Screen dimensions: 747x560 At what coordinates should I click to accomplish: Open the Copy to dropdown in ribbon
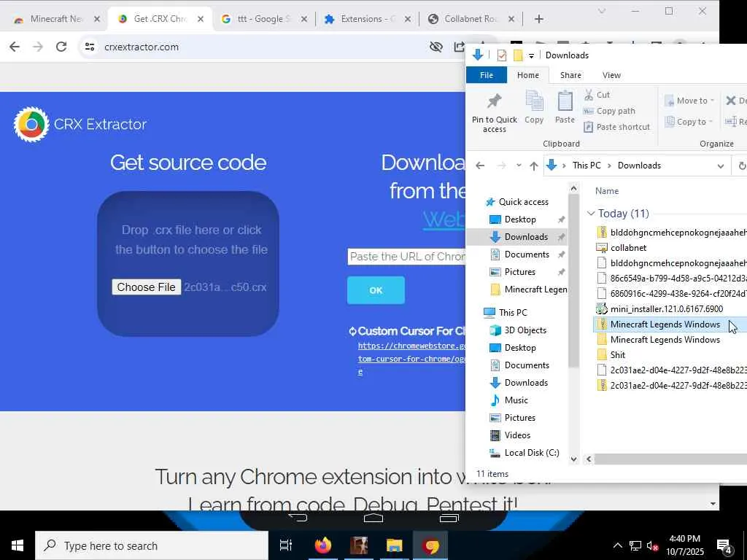(x=689, y=122)
